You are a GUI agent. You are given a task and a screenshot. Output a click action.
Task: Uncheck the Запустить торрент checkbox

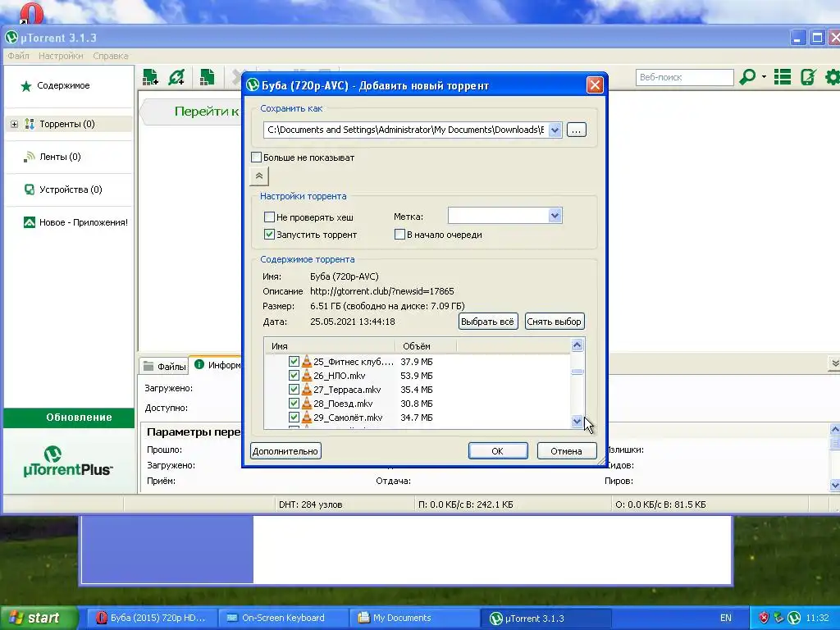(269, 235)
